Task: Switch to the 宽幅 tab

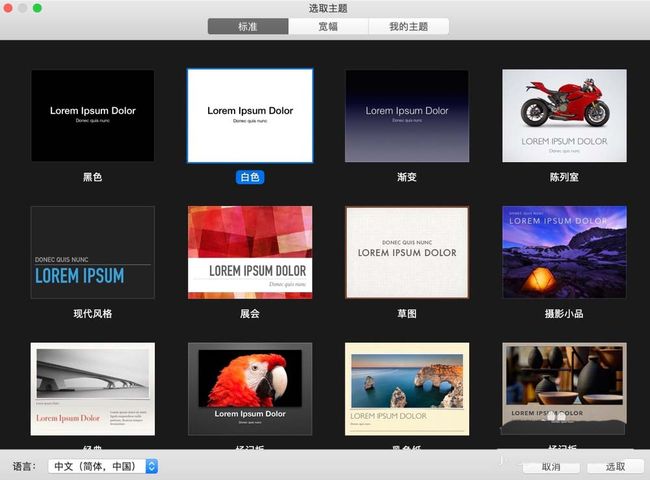Action: point(328,27)
